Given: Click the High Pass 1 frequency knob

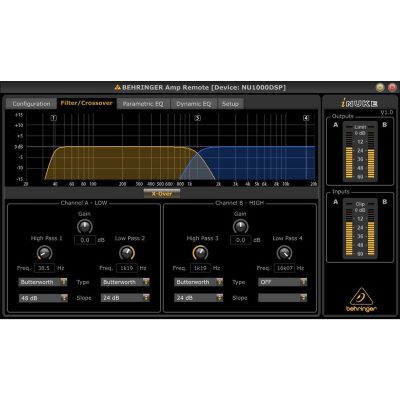Looking at the screenshot, I should point(44,253).
